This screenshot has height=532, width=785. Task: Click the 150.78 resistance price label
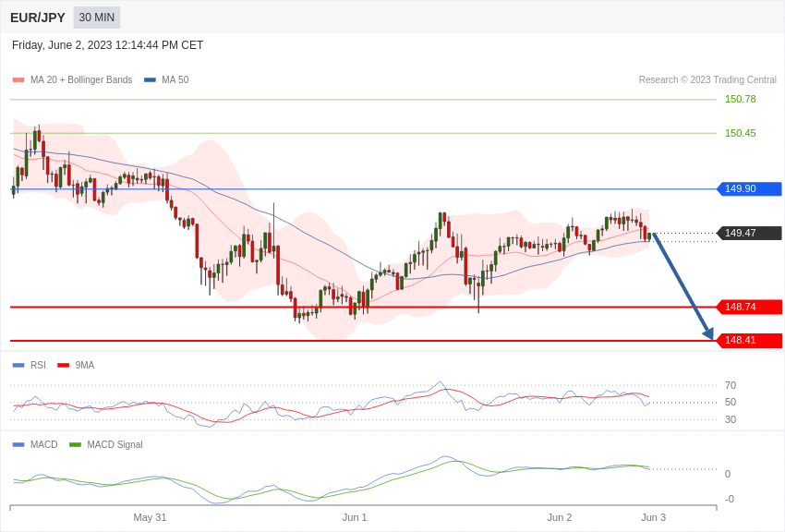click(x=741, y=99)
